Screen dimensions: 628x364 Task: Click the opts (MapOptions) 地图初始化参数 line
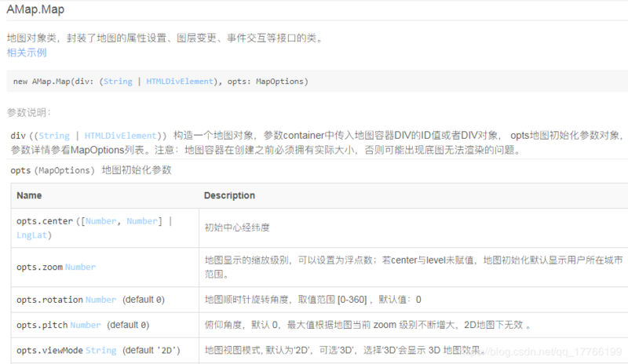[x=91, y=170]
